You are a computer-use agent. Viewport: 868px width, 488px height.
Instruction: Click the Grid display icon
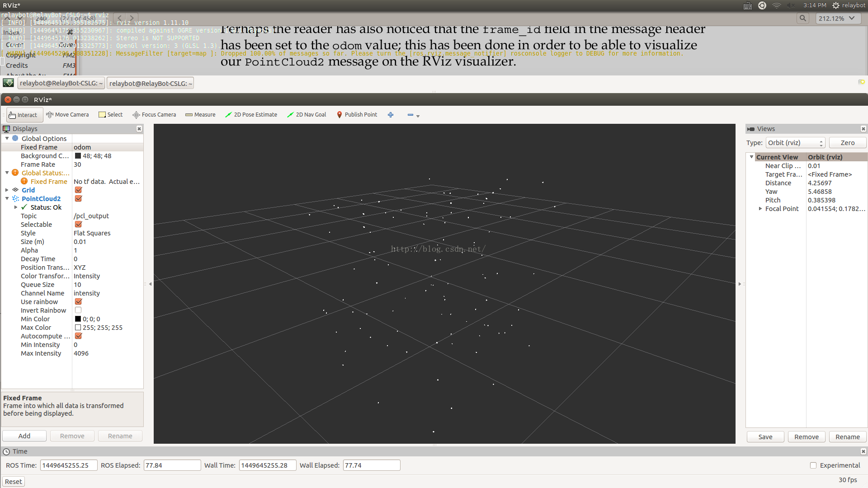coord(15,190)
